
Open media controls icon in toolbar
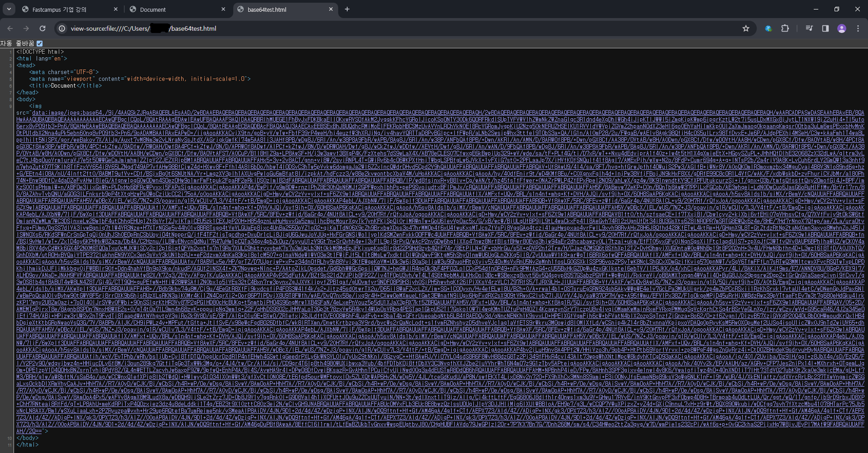tap(809, 28)
